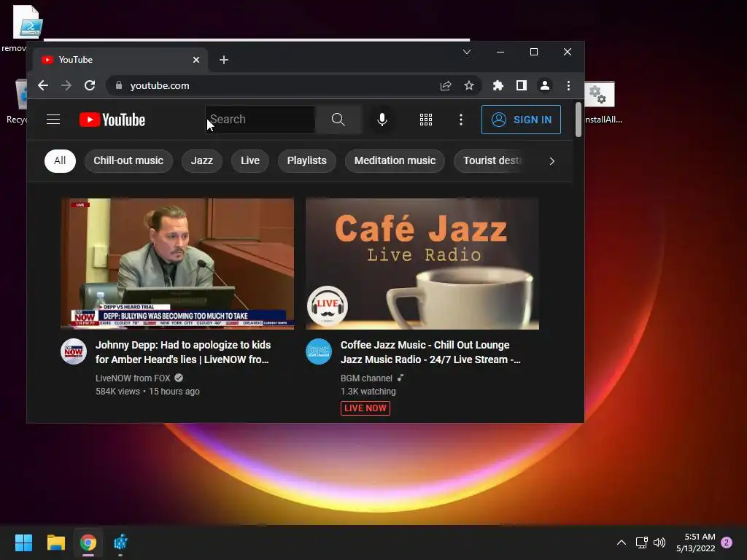Open YouTube settings three-dot menu

point(460,120)
